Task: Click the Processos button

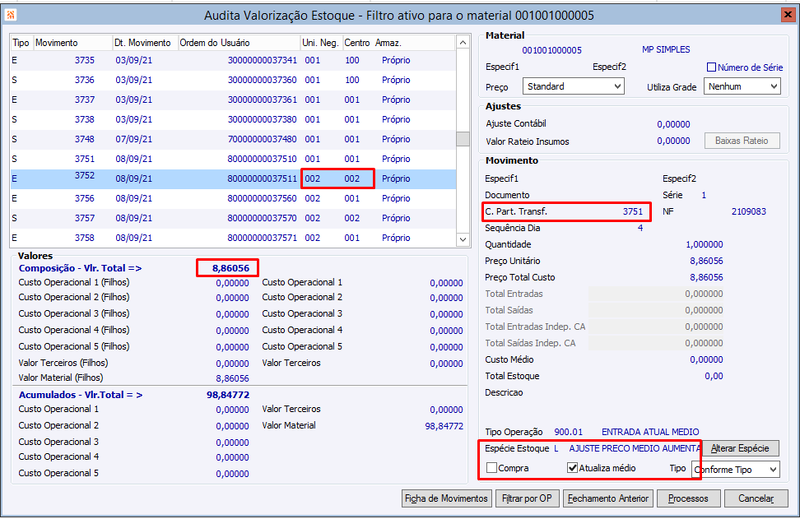Action: coord(688,498)
